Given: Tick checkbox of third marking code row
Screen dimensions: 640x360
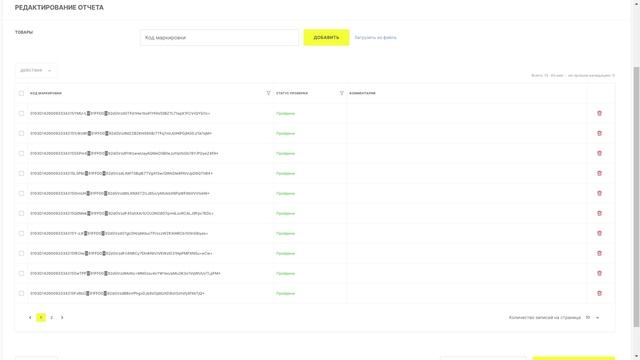Looking at the screenshot, I should coord(21,153).
